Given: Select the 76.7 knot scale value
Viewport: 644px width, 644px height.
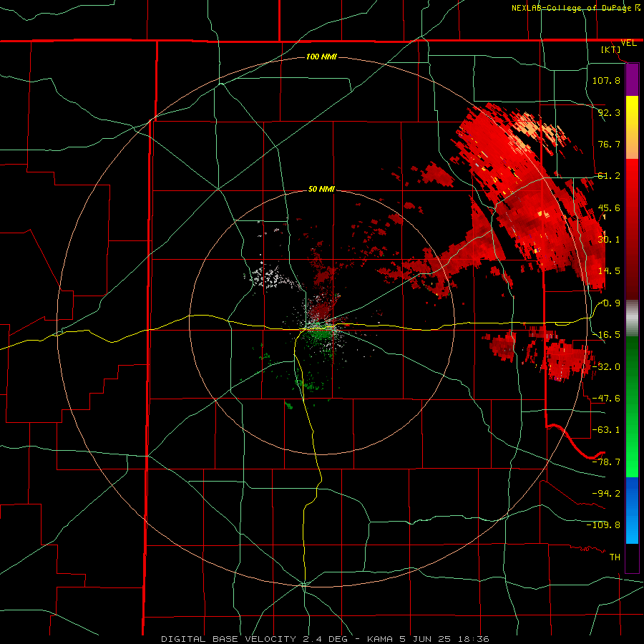Looking at the screenshot, I should pos(609,144).
